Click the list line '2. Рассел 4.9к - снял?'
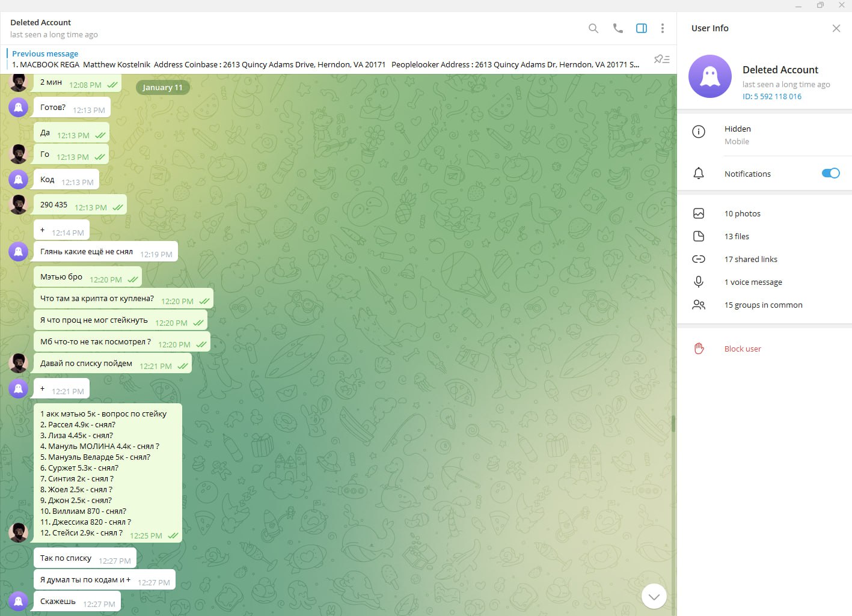Image resolution: width=852 pixels, height=616 pixels. click(x=78, y=424)
